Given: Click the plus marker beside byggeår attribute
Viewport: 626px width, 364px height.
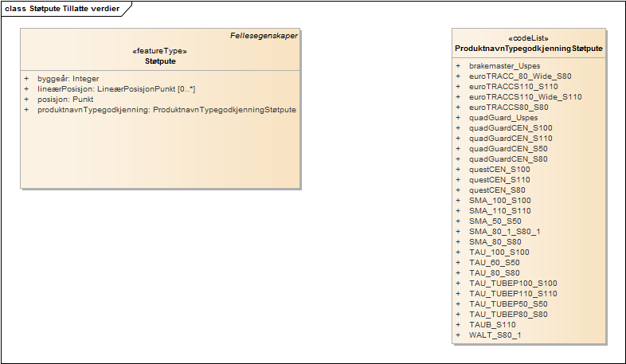Looking at the screenshot, I should click(x=25, y=79).
